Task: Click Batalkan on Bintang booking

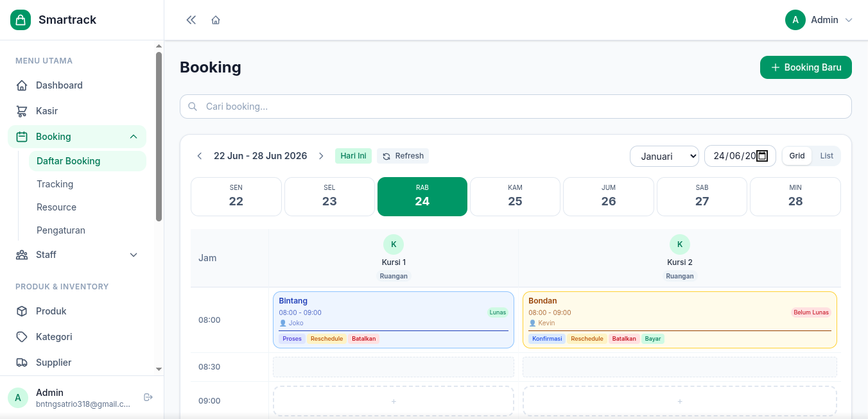Action: pyautogui.click(x=364, y=339)
